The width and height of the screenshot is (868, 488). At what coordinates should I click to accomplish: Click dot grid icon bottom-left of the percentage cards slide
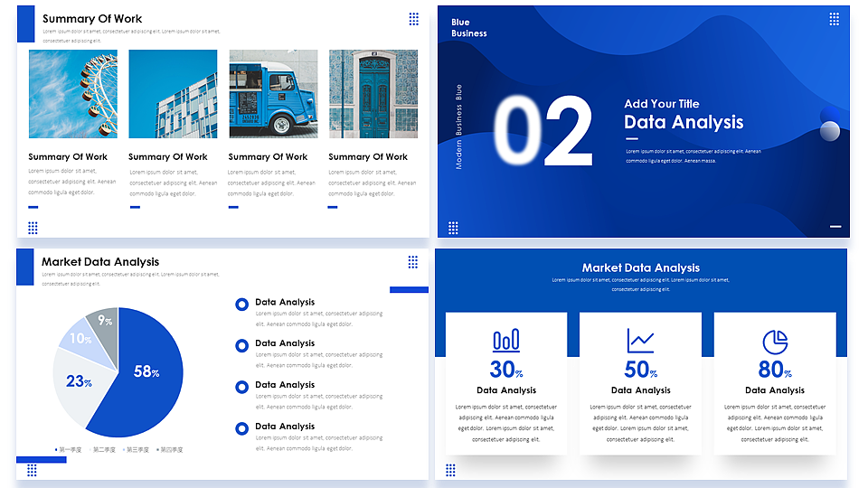click(450, 470)
